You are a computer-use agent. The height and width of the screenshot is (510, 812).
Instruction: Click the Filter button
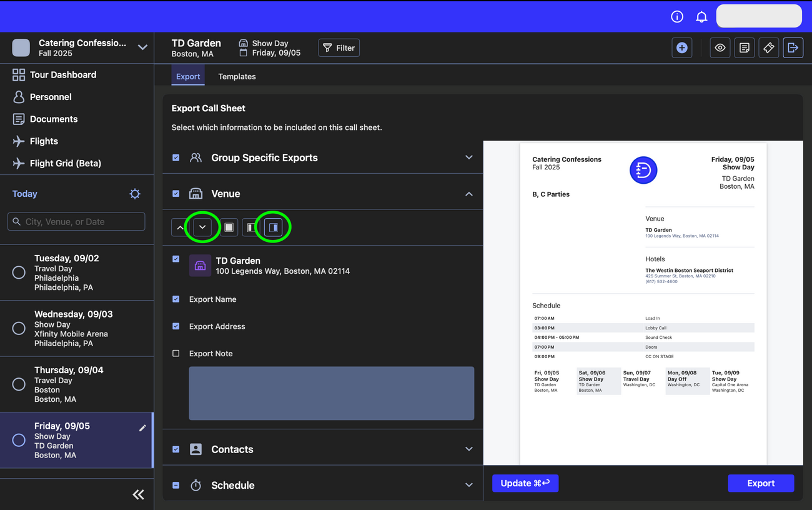click(339, 47)
